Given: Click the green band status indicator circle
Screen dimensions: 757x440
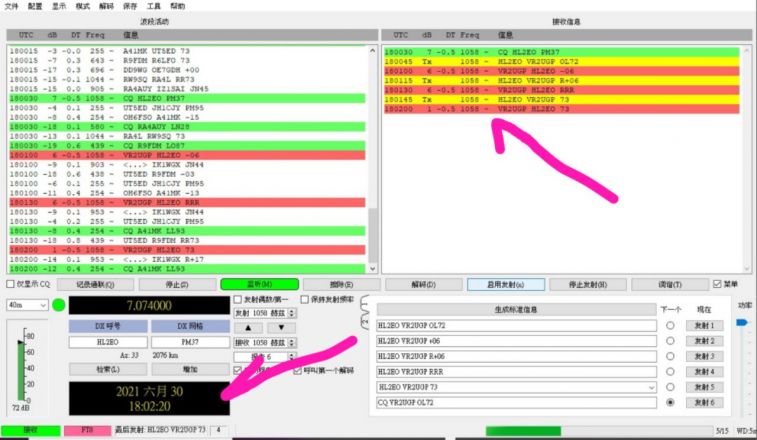Looking at the screenshot, I should [58, 305].
